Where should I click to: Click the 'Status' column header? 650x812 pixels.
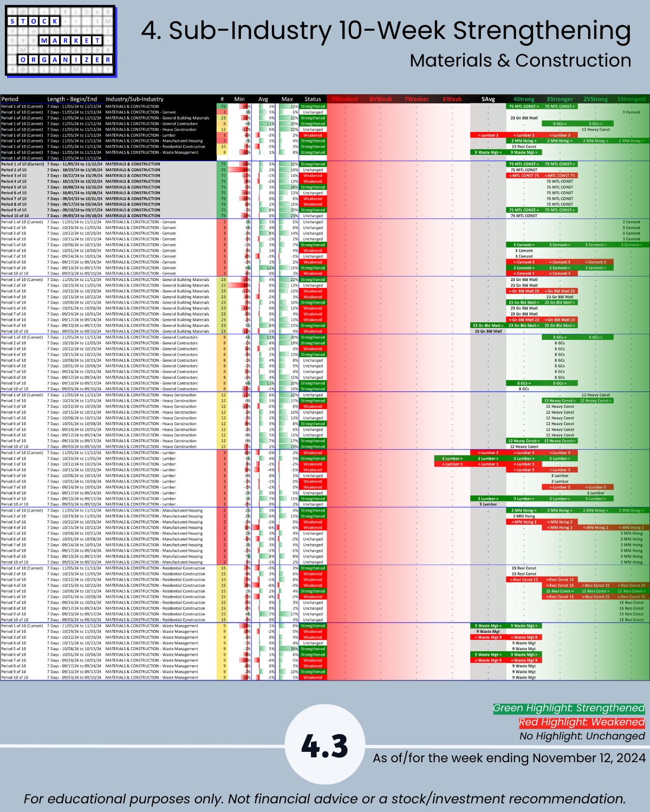[313, 99]
